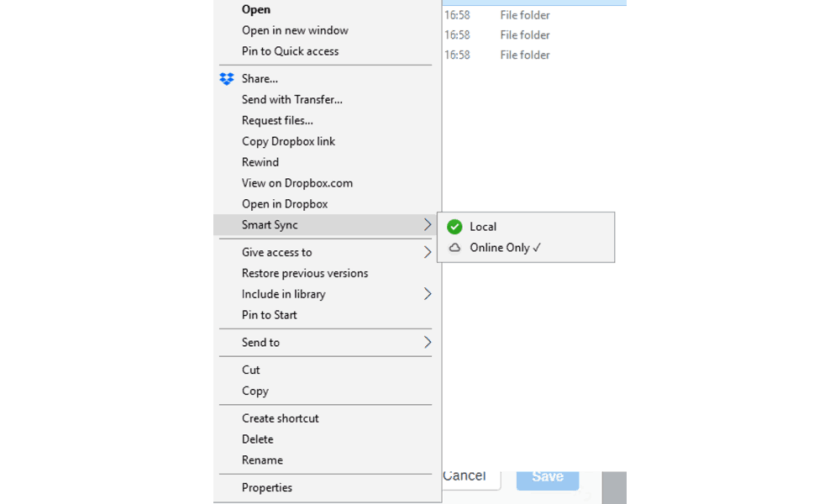
Task: Select Open in new window
Action: click(x=293, y=30)
